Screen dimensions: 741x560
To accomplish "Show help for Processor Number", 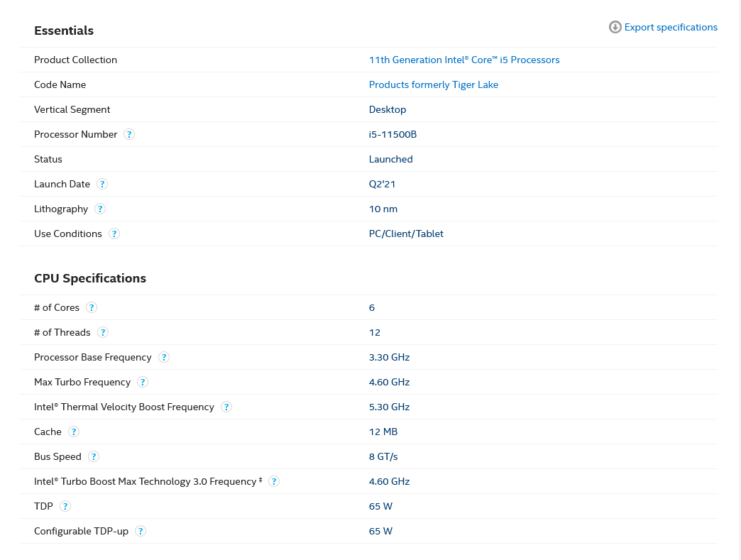I will point(129,134).
